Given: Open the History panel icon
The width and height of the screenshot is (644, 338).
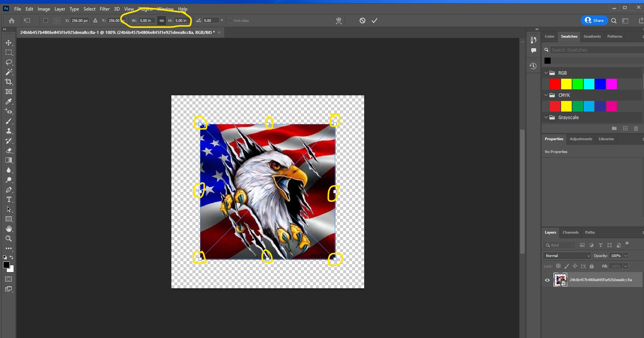Looking at the screenshot, I should coord(533,66).
